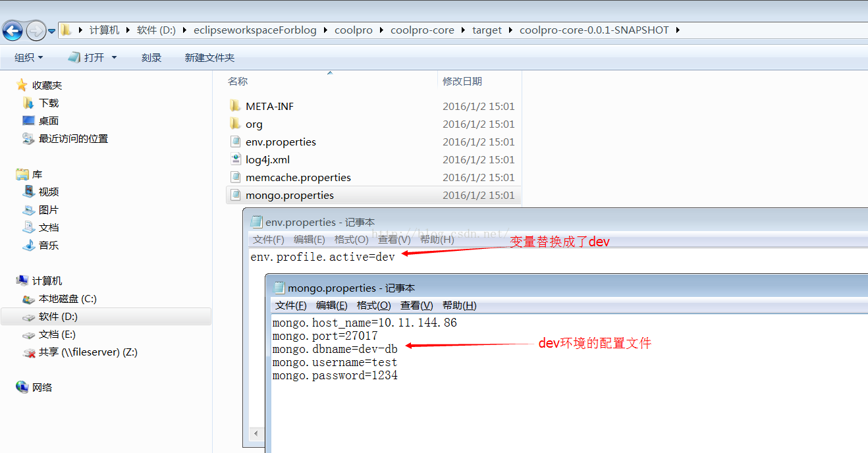Click the Forward navigation arrow button

[36, 30]
